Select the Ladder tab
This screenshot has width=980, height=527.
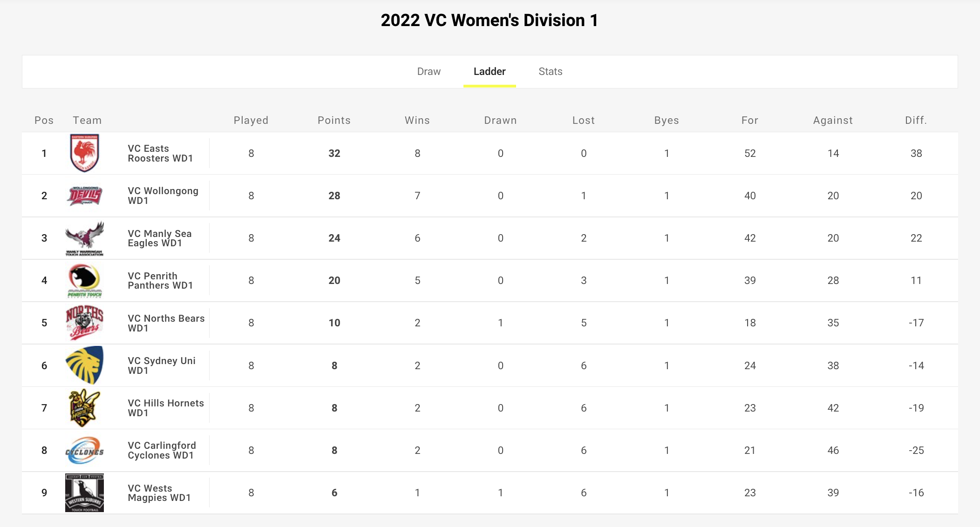coord(490,72)
